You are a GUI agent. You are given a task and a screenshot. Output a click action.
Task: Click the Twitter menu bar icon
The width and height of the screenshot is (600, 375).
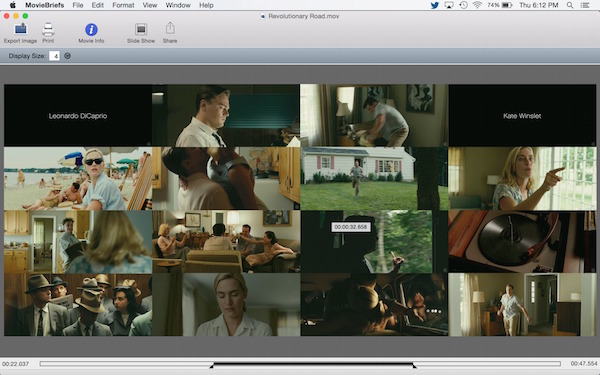[x=435, y=5]
